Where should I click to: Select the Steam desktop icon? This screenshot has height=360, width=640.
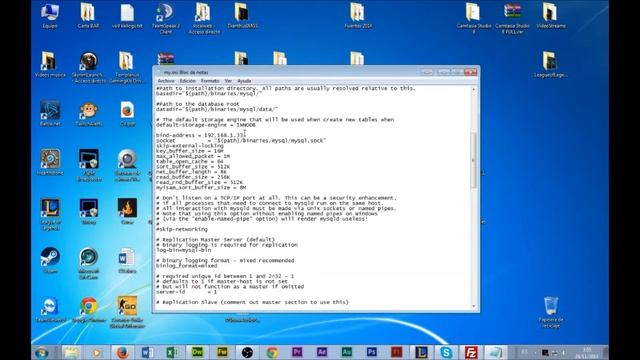pos(50,260)
